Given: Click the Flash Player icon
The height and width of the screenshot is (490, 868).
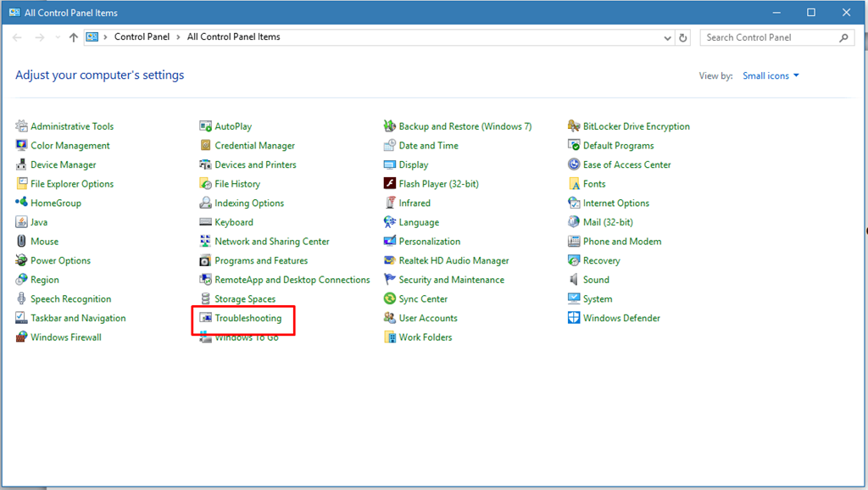Looking at the screenshot, I should 390,184.
